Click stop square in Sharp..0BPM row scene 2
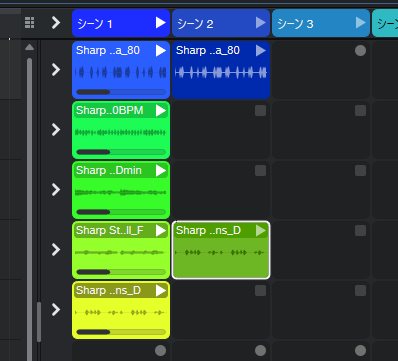The width and height of the screenshot is (398, 361). point(260,111)
